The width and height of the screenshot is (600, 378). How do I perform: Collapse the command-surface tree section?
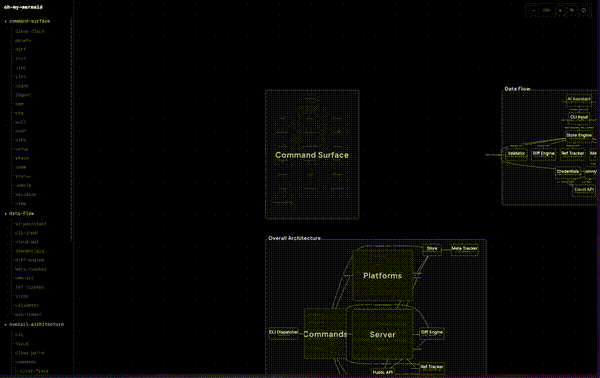(x=5, y=21)
